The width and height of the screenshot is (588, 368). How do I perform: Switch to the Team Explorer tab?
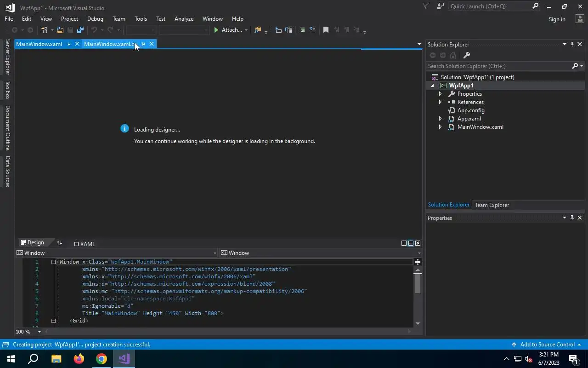tap(492, 205)
